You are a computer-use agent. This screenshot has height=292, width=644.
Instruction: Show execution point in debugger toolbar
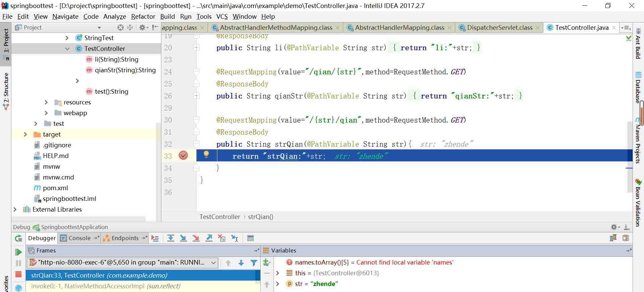(x=155, y=238)
